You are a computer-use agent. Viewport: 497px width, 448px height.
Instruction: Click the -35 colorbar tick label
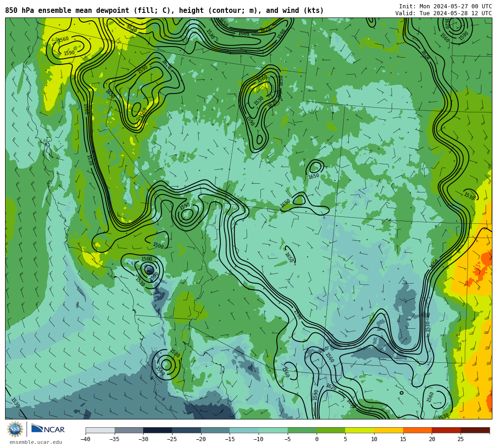(114, 439)
